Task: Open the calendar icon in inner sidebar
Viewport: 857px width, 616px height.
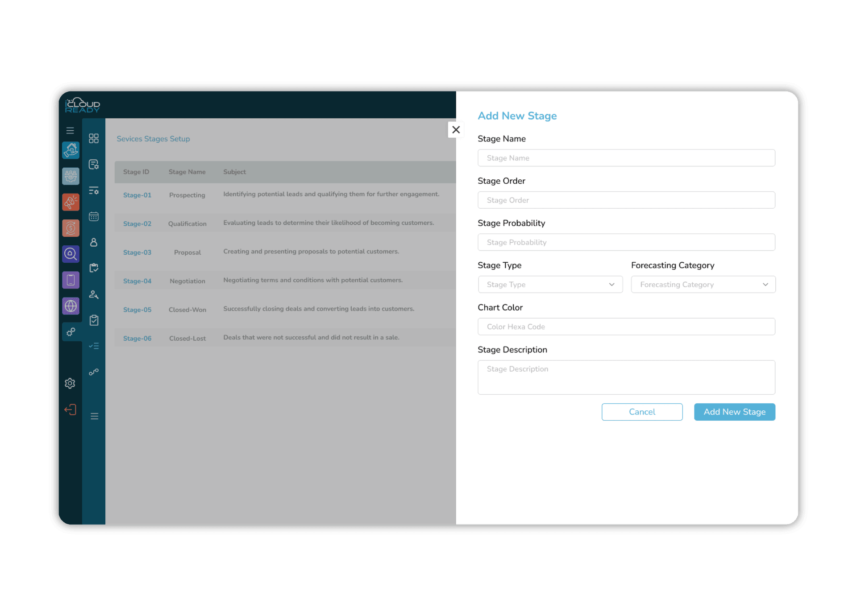Action: coord(94,216)
